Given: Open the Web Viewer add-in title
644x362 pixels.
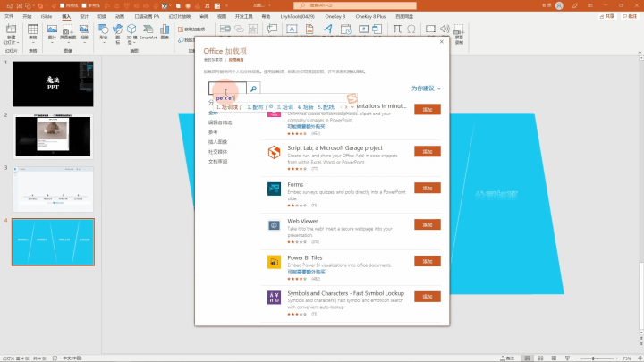Looking at the screenshot, I should [302, 222].
